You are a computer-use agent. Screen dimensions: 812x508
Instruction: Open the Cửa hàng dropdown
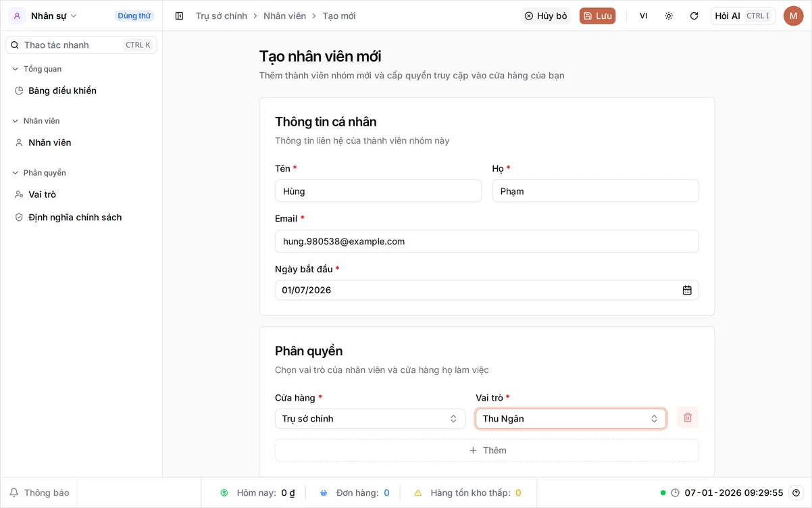[370, 419]
